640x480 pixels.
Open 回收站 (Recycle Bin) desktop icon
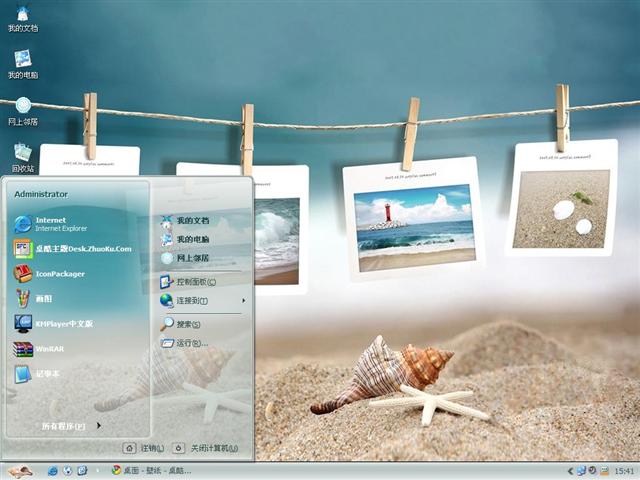(x=22, y=157)
